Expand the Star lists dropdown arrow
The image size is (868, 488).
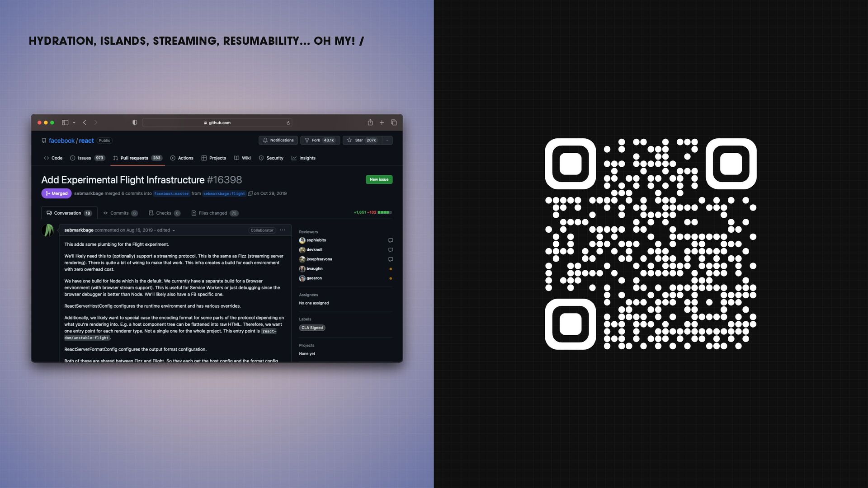387,141
